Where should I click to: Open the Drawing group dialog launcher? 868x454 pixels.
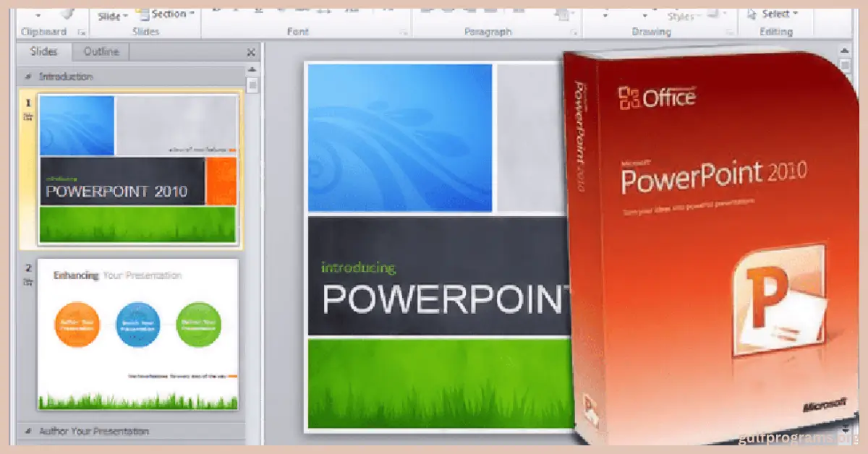[x=728, y=33]
